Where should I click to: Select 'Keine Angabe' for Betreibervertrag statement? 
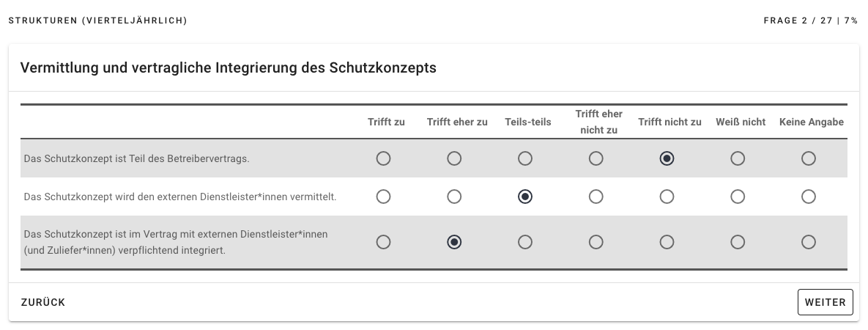809,158
